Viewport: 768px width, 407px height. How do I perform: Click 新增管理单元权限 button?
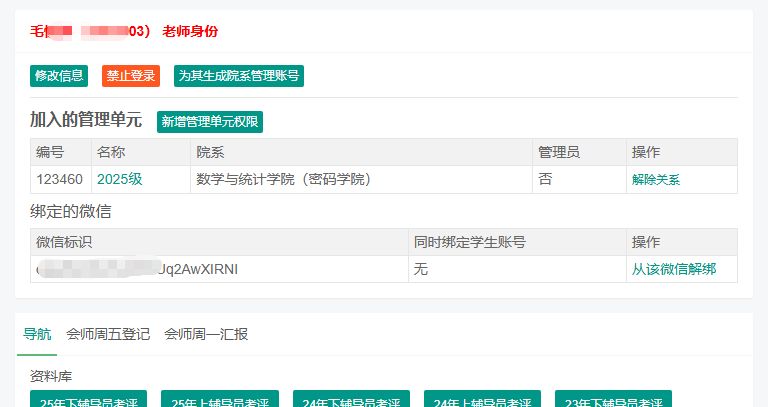pos(209,122)
